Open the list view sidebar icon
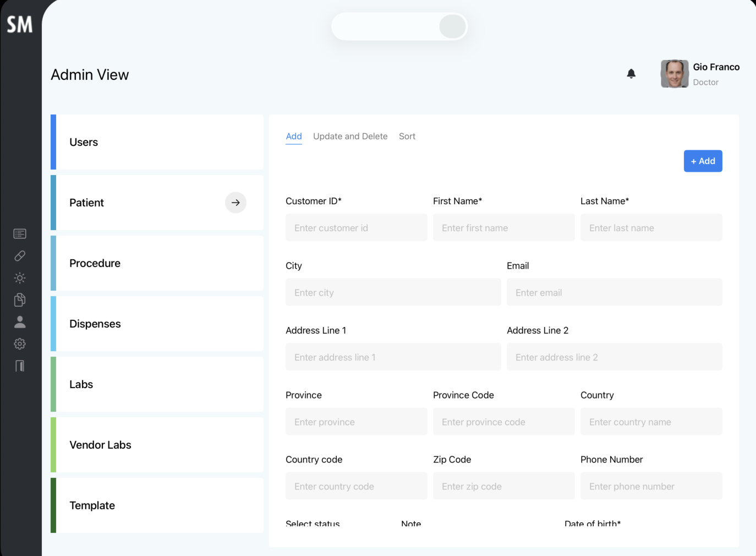 20,234
